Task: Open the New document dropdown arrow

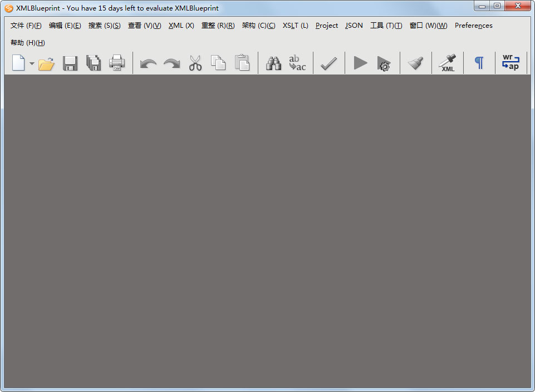Action: click(32, 63)
